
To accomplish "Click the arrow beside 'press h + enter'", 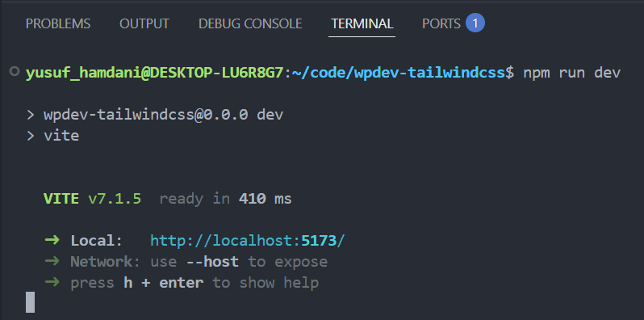I will (52, 283).
